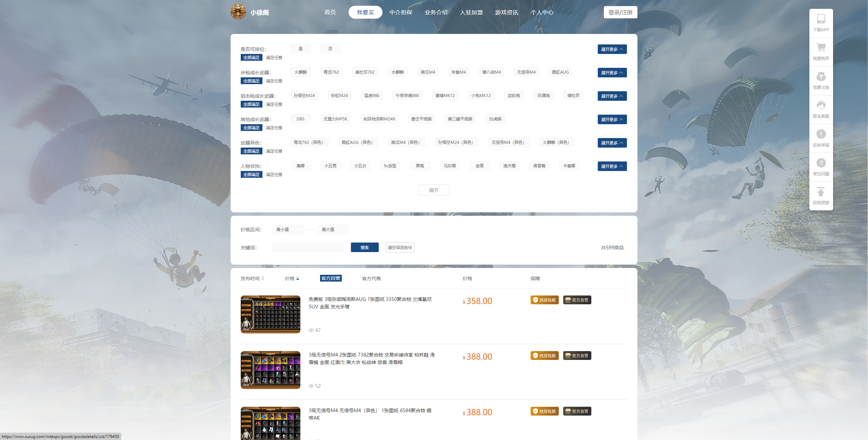This screenshot has height=440, width=868.
Task: Select 满足任意 for 人物妆饰
Action: 274,175
